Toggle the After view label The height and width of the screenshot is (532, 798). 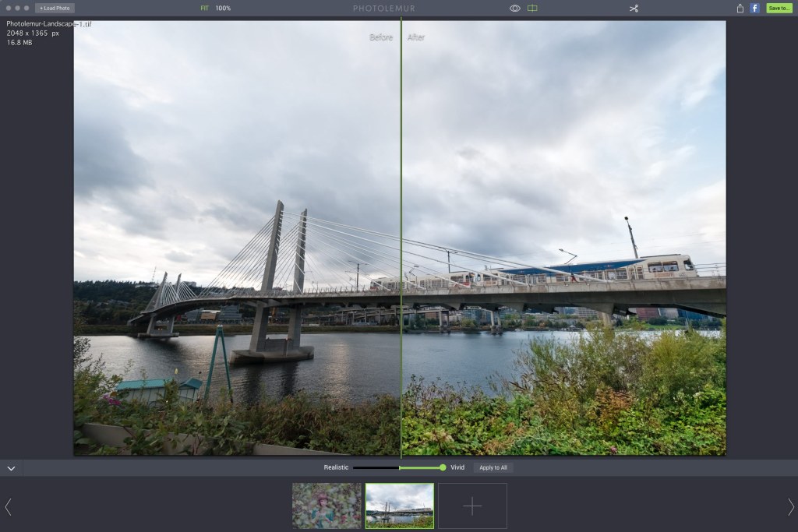pyautogui.click(x=417, y=37)
